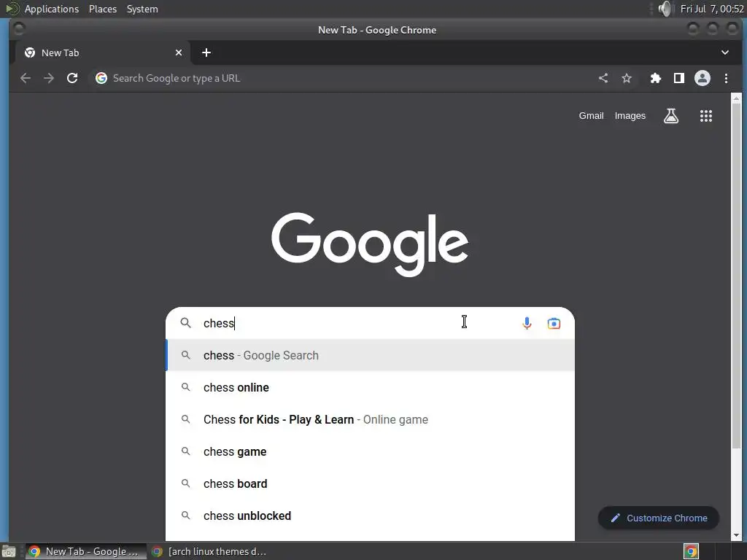Select the 'chess online' suggestion
The image size is (747, 560).
click(x=370, y=388)
